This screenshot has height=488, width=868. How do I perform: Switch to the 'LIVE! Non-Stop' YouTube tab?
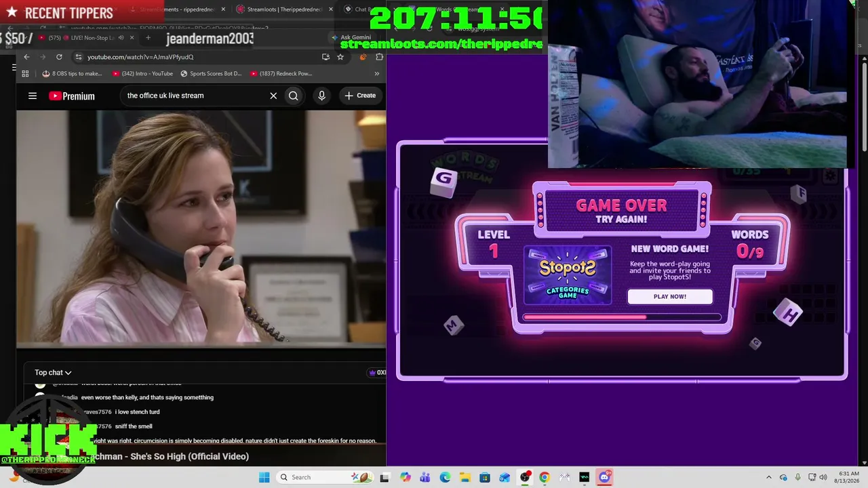point(81,38)
